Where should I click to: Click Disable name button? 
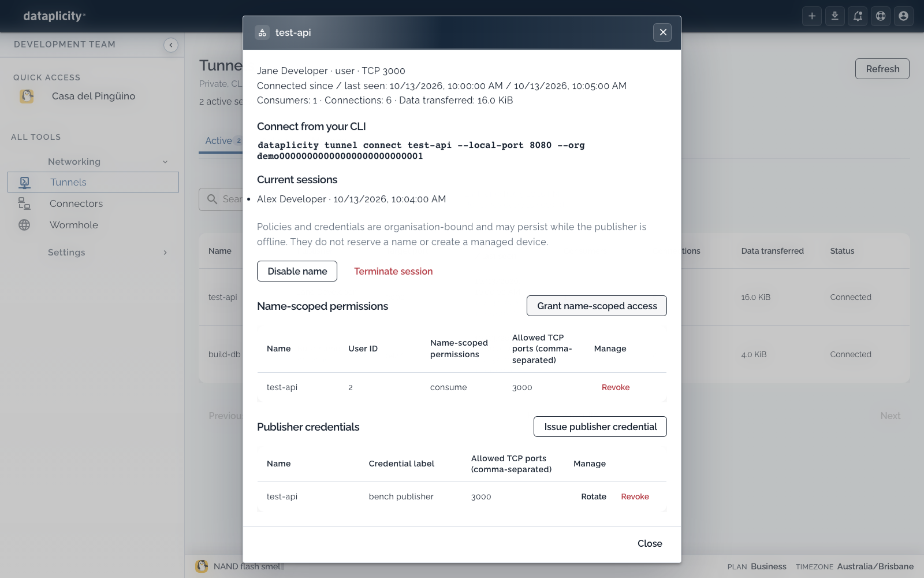click(297, 271)
